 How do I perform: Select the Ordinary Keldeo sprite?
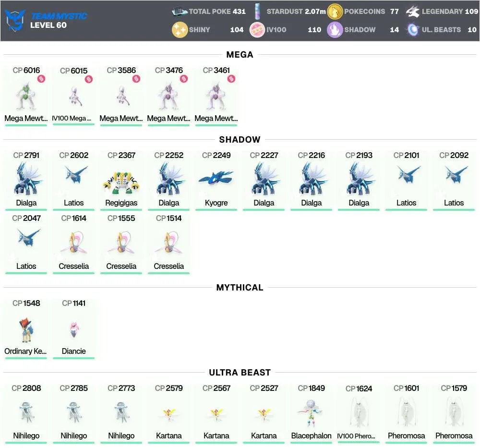(x=26, y=330)
